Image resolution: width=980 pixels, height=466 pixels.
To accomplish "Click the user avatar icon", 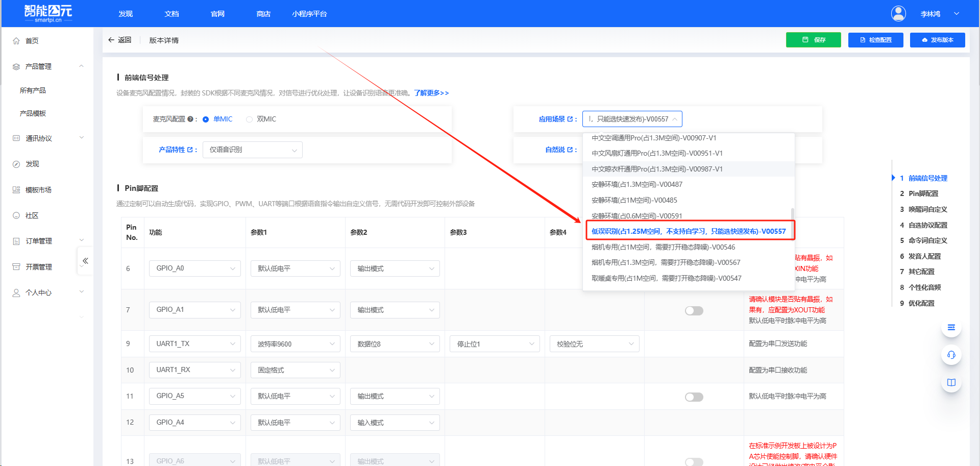I will tap(898, 14).
